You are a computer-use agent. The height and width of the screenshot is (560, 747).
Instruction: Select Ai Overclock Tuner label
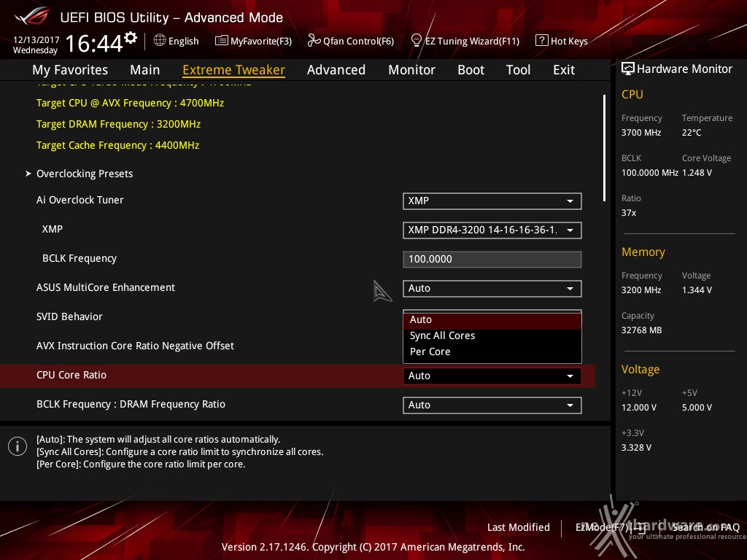click(80, 200)
